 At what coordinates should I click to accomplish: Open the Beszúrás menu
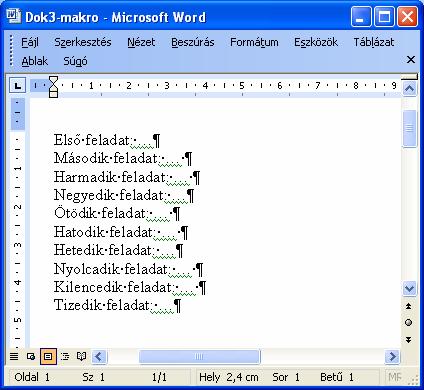[193, 42]
